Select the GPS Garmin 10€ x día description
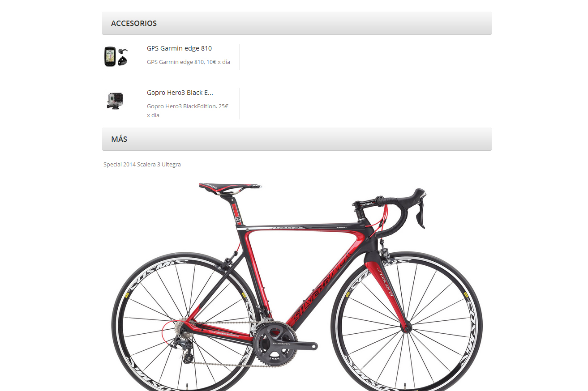 pos(189,62)
